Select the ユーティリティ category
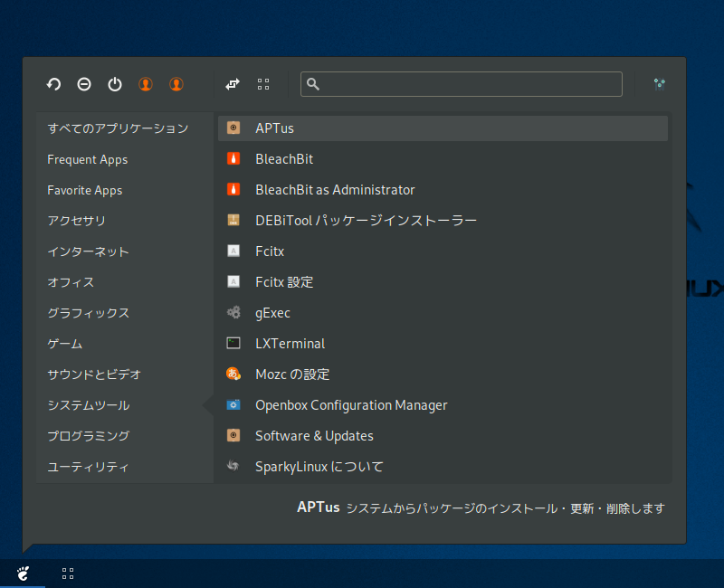The height and width of the screenshot is (588, 724). tap(88, 467)
